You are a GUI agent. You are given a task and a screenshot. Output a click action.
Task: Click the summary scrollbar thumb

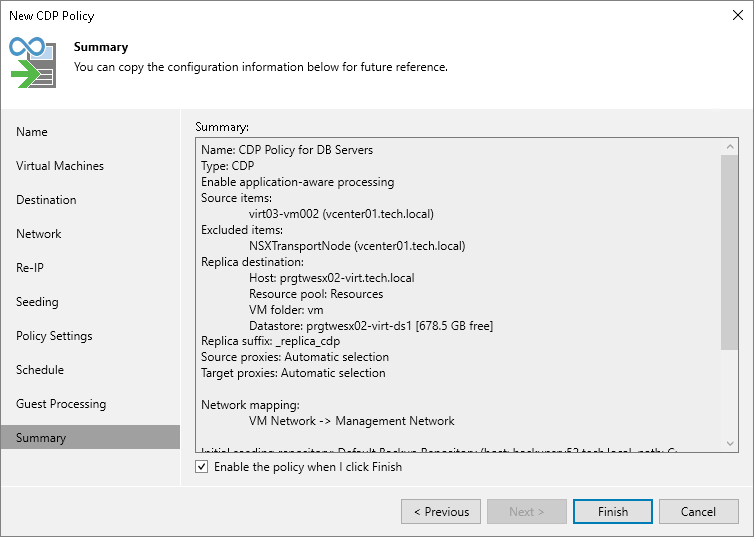730,252
